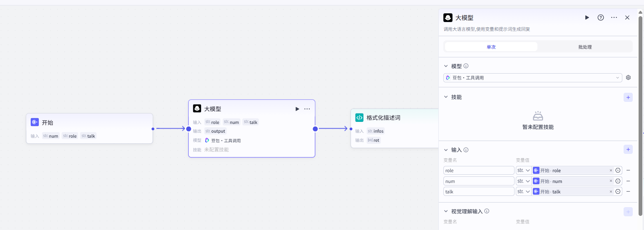The height and width of the screenshot is (230, 644).
Task: Open the three-dot menu on the 大模型 canvas node
Action: (x=307, y=109)
